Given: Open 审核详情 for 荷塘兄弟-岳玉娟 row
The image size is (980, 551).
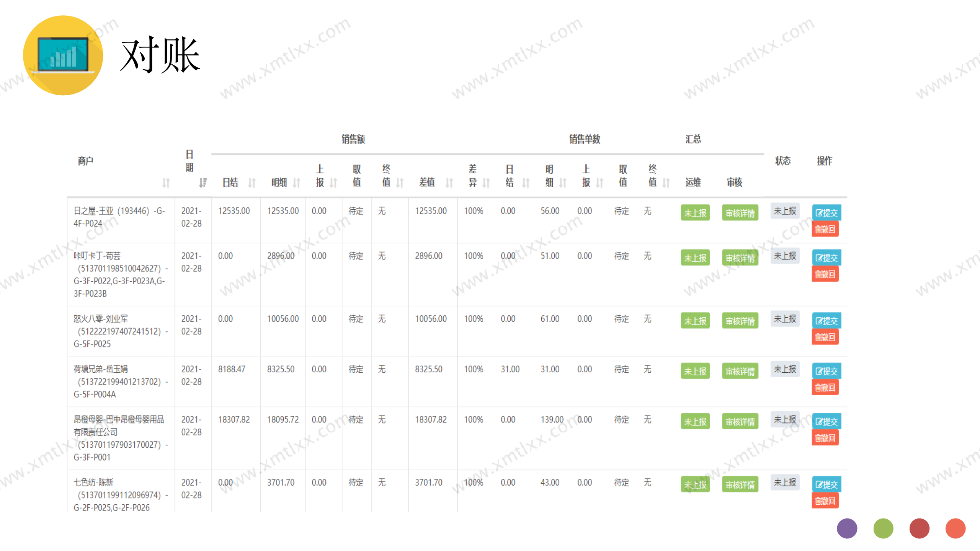Looking at the screenshot, I should coord(740,371).
